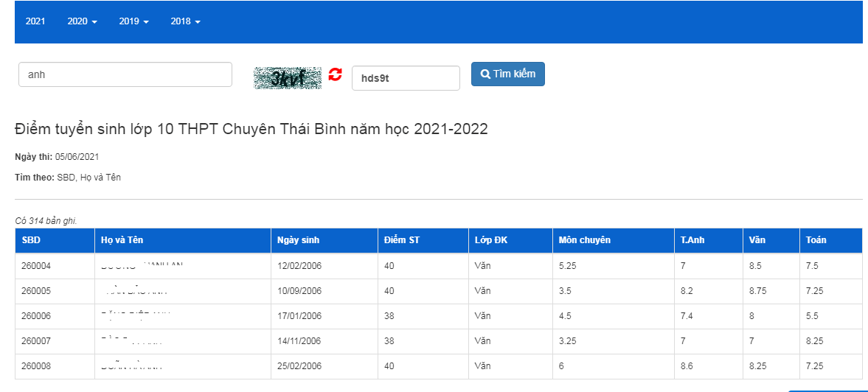Screen dimensions: 868x392
Task: Click the Tìm kiếm search button
Action: [x=507, y=74]
